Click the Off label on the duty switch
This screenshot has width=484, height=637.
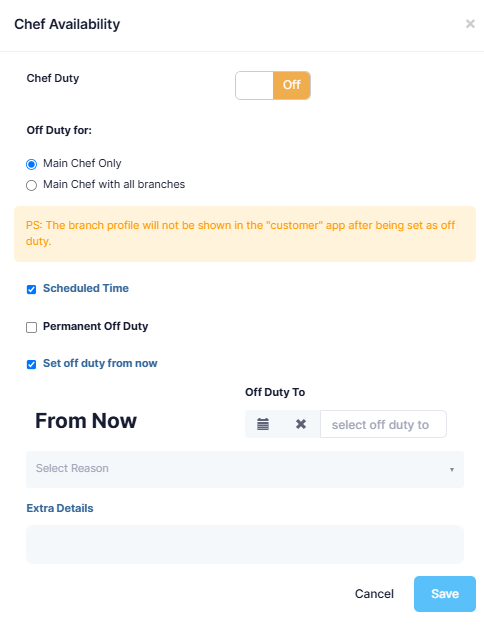(291, 85)
